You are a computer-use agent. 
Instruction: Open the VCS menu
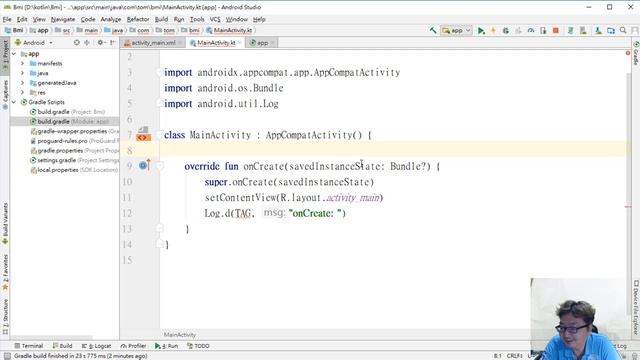(215, 19)
